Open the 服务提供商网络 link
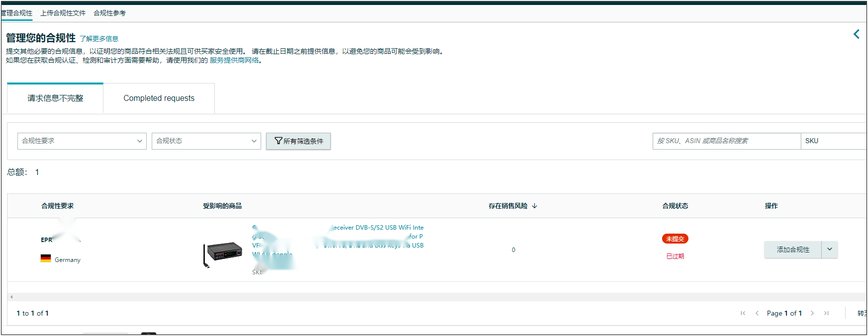The image size is (868, 336). [234, 60]
